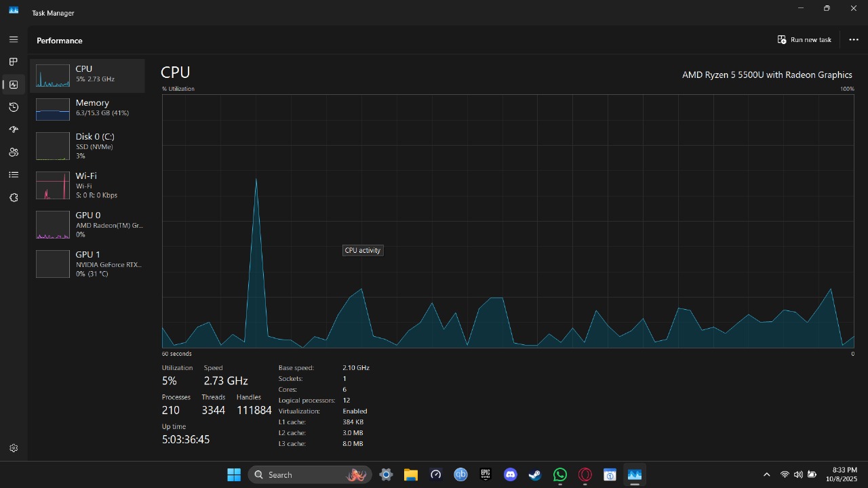Show hidden system tray icons
Screen dimensions: 868x488
point(766,474)
